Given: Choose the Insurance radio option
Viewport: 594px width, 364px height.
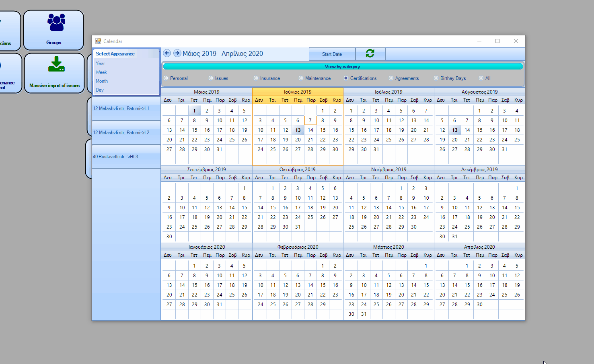Looking at the screenshot, I should pyautogui.click(x=256, y=78).
